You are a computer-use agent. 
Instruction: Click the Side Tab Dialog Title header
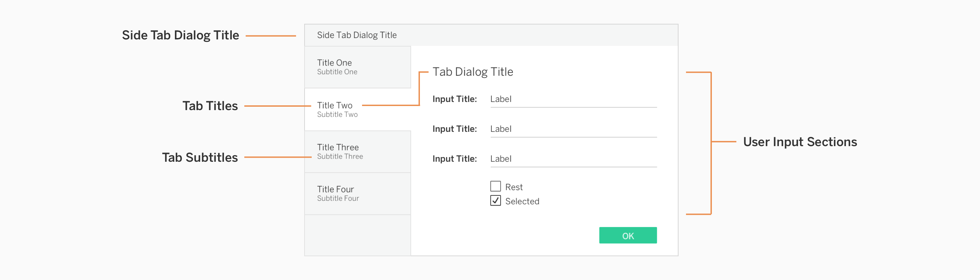click(357, 35)
